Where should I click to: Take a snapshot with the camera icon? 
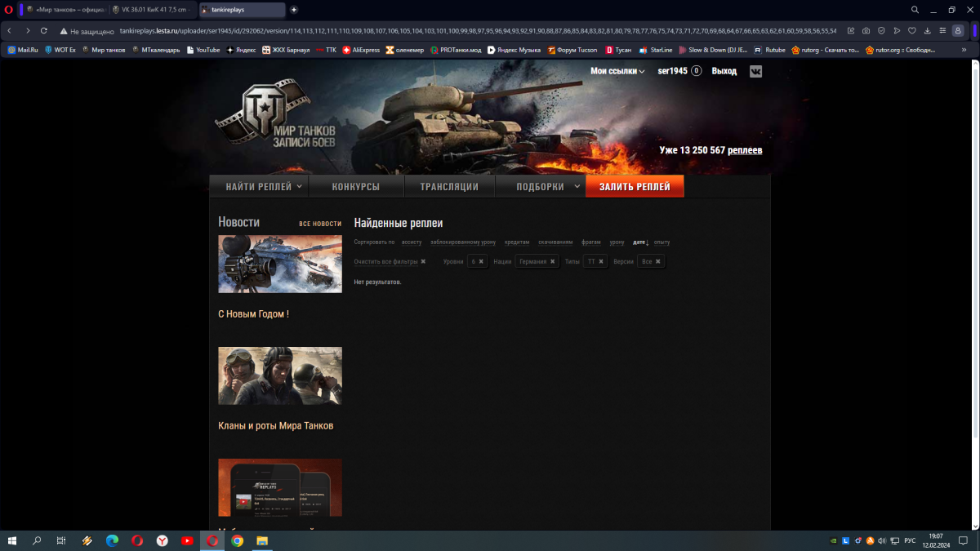point(866,30)
